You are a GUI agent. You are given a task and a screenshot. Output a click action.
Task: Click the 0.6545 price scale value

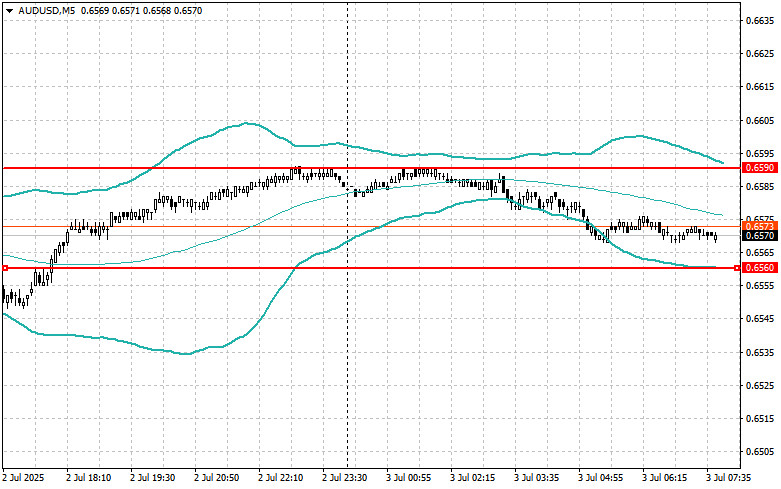pos(760,319)
